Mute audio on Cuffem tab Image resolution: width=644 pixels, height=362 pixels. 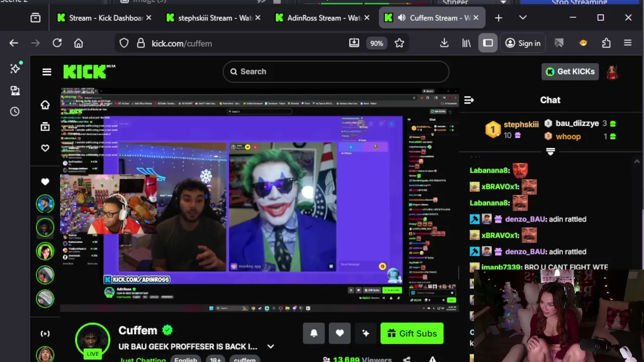tap(401, 18)
